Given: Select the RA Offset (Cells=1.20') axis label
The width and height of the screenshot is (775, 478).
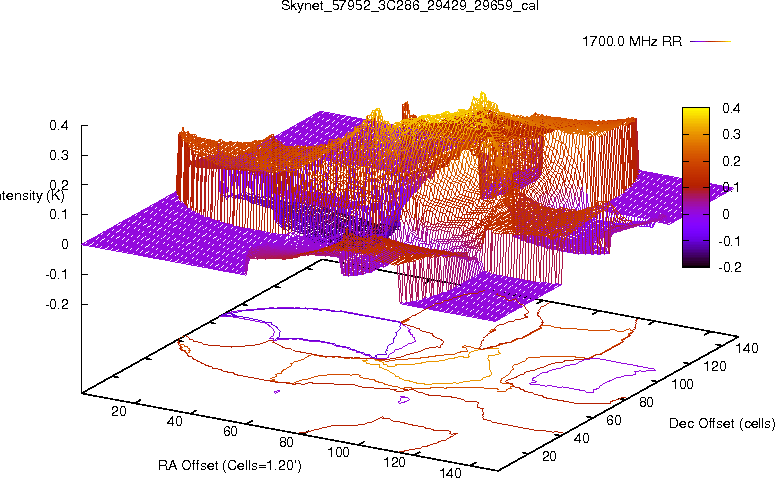Looking at the screenshot, I should pyautogui.click(x=230, y=465).
